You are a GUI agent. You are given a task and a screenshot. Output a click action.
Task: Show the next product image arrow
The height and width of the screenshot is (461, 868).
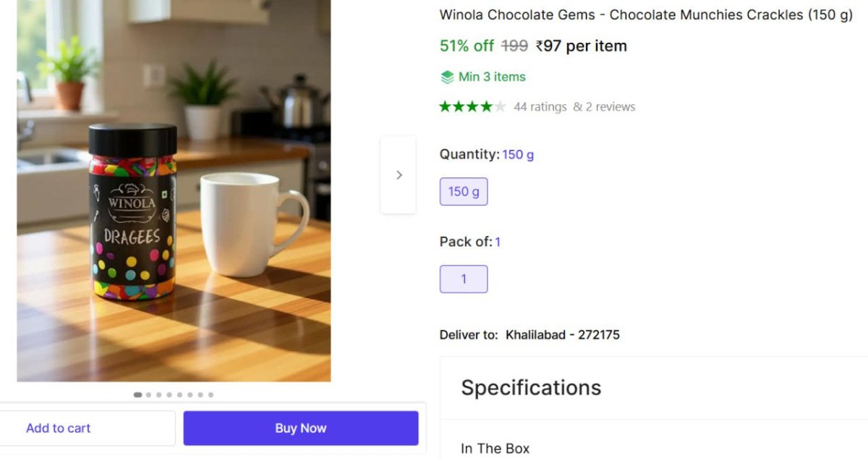(x=399, y=175)
